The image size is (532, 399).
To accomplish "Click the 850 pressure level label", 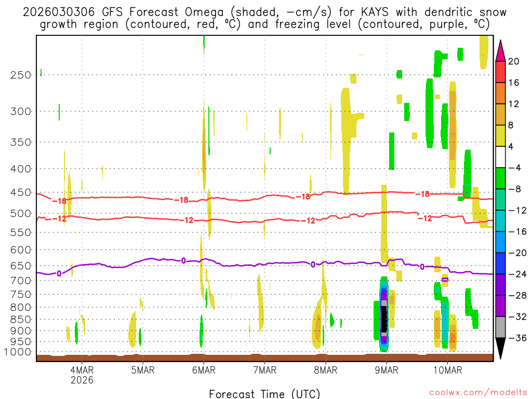I will pos(21,320).
